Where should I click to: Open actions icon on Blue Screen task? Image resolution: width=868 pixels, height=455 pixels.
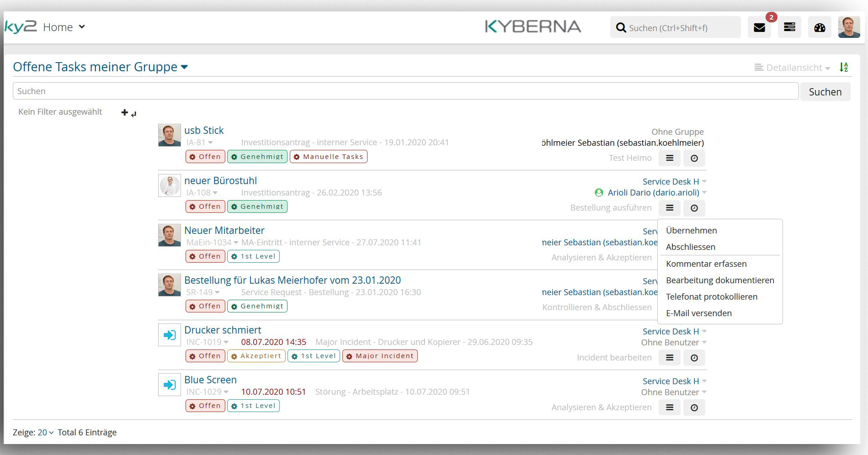(669, 407)
